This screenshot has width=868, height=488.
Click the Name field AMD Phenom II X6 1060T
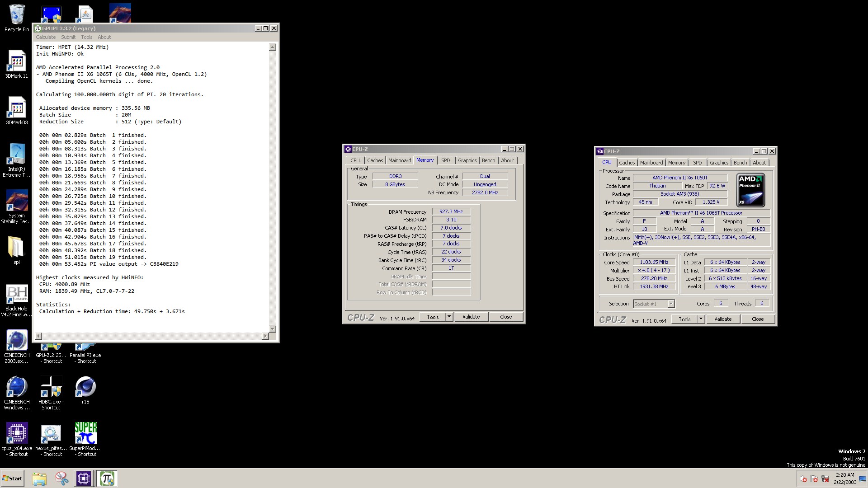pyautogui.click(x=679, y=178)
